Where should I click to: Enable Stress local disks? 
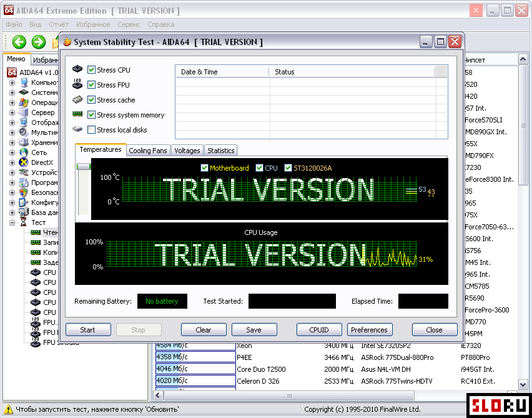91,129
